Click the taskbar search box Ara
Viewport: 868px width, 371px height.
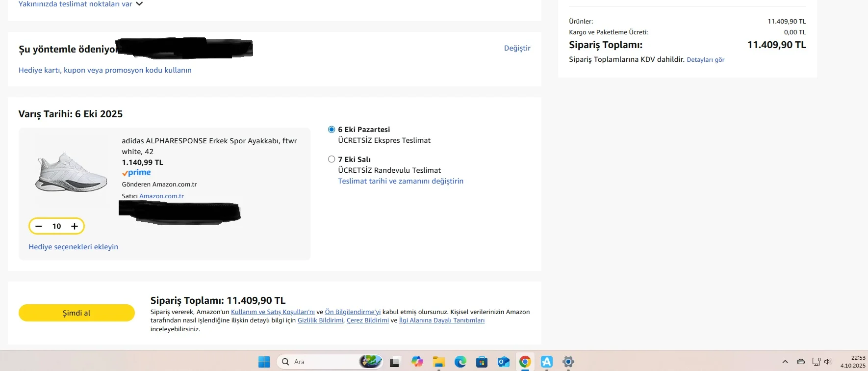click(330, 362)
